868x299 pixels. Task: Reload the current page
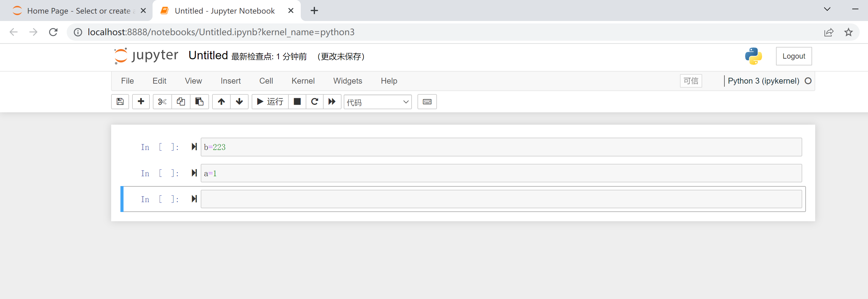(x=53, y=32)
